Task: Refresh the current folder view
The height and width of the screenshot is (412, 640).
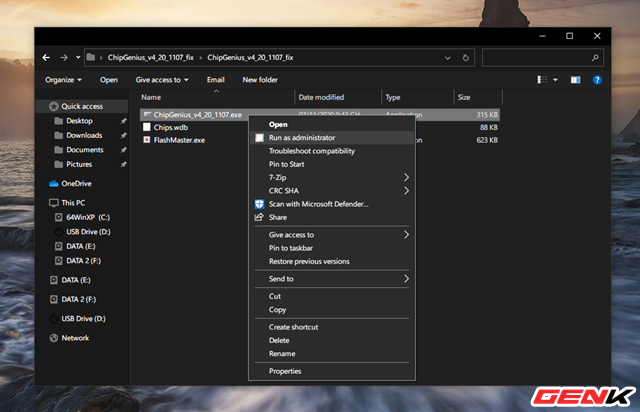Action: (x=466, y=58)
